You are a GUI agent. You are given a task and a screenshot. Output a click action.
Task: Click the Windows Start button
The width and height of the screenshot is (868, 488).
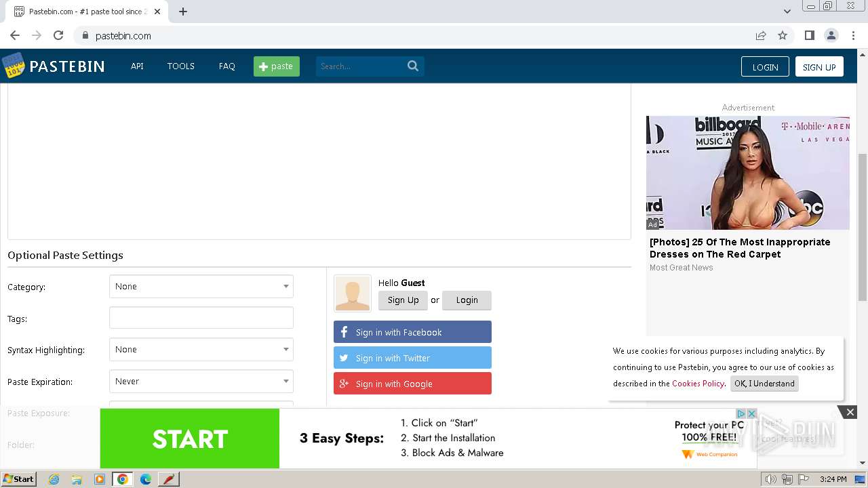click(x=18, y=479)
